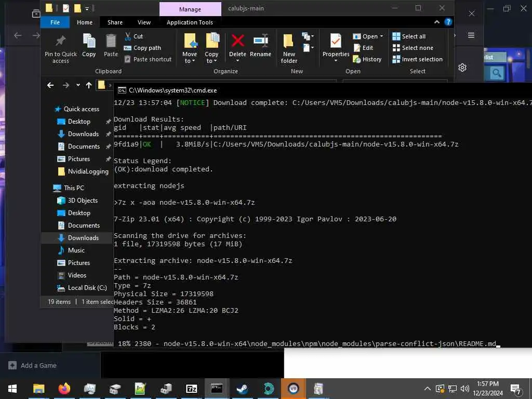Click the magnifier search button in background window

point(496,73)
